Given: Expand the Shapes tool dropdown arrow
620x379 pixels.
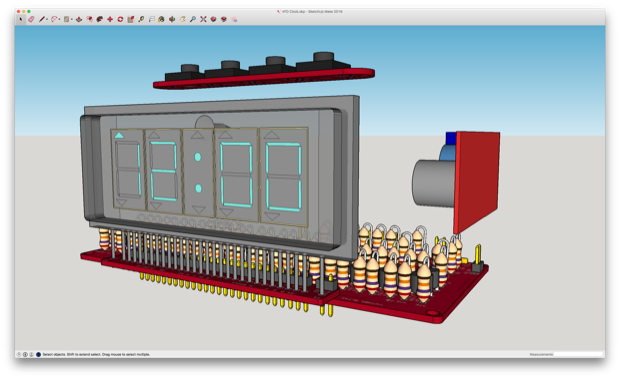Looking at the screenshot, I should [72, 19].
